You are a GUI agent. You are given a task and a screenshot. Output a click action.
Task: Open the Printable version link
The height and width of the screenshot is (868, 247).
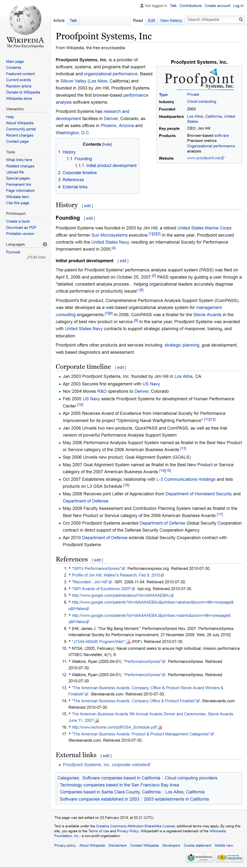[20, 234]
